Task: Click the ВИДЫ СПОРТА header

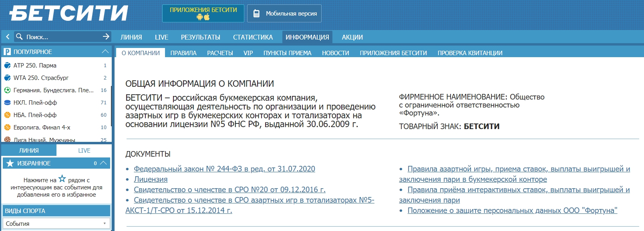Action: [x=56, y=211]
